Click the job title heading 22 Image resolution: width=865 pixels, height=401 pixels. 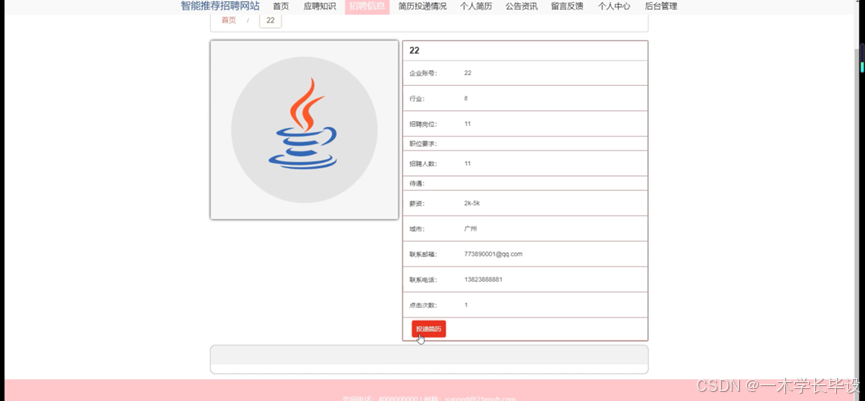click(x=414, y=51)
